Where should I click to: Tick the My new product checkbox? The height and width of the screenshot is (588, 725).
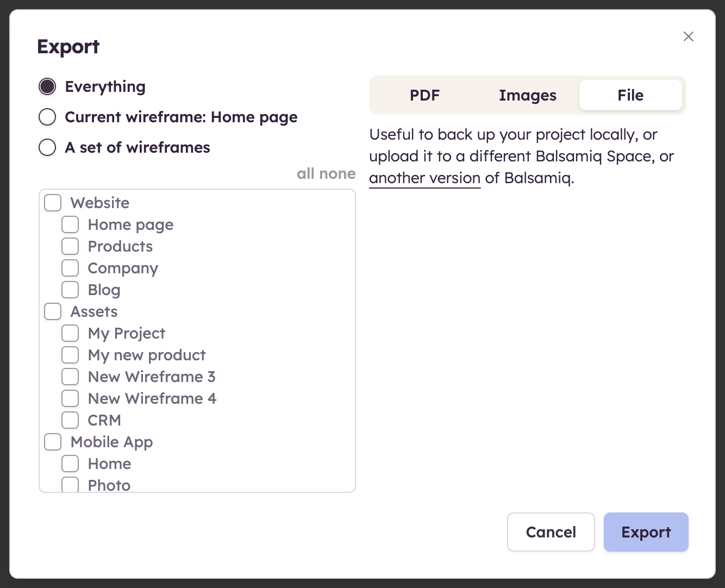click(x=70, y=355)
